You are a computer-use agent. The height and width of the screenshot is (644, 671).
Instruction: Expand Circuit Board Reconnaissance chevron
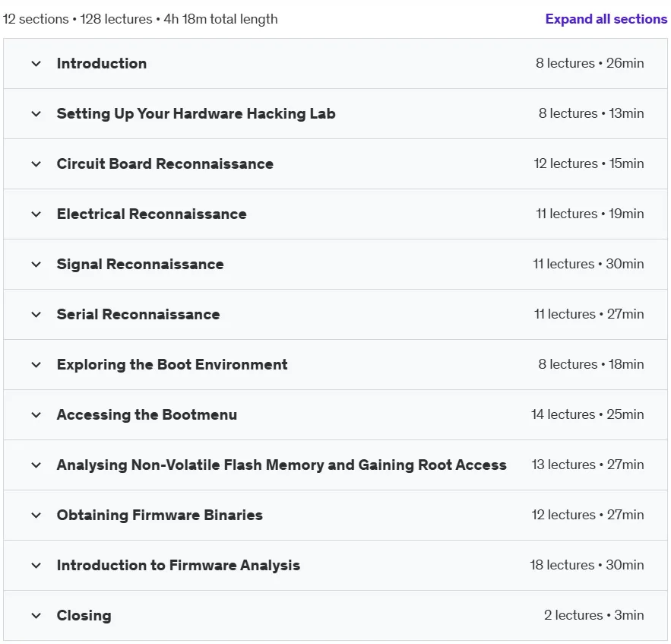36,164
